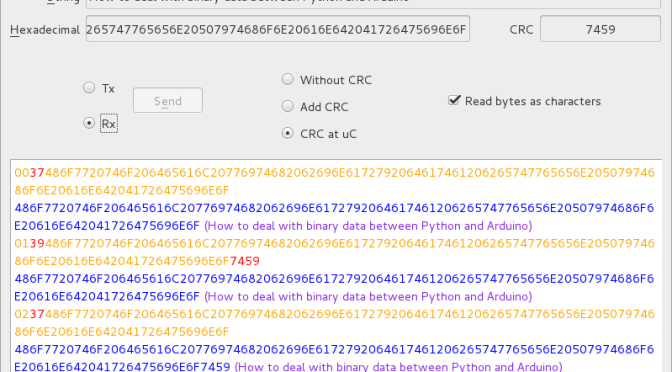Image resolution: width=672 pixels, height=372 pixels.
Task: Focus the Hexadecimal input field
Action: click(x=278, y=29)
